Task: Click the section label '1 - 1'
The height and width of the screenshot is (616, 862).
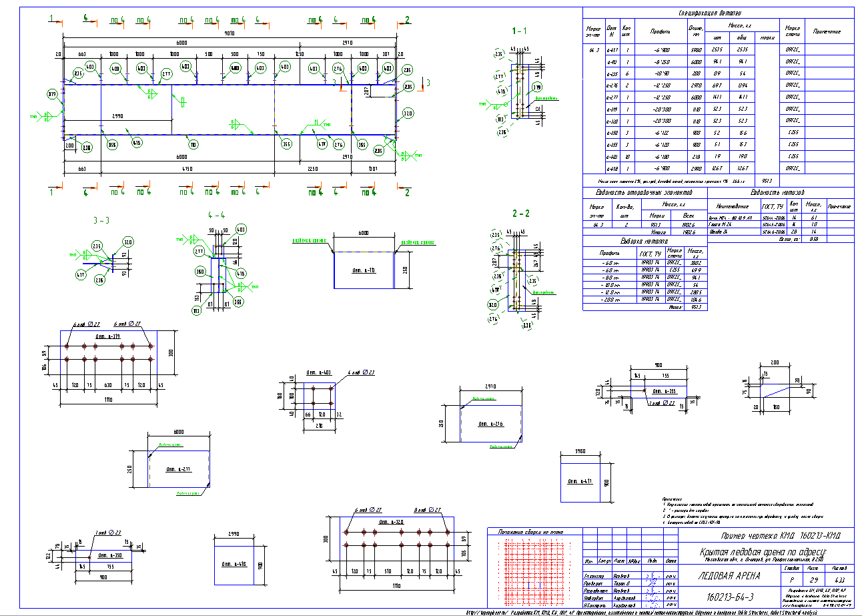Action: 519,31
